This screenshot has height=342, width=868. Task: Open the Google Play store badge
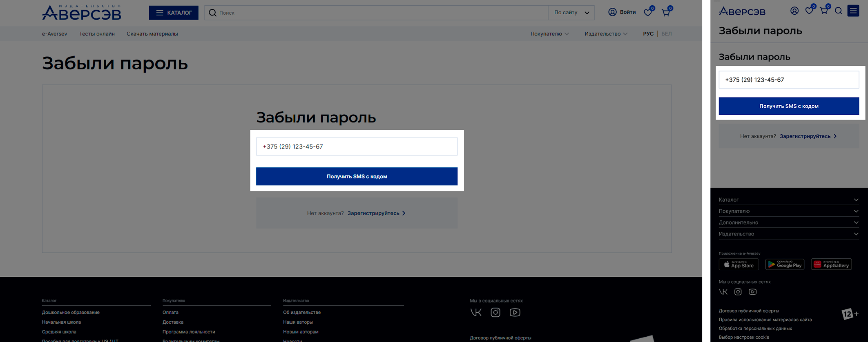tap(785, 264)
